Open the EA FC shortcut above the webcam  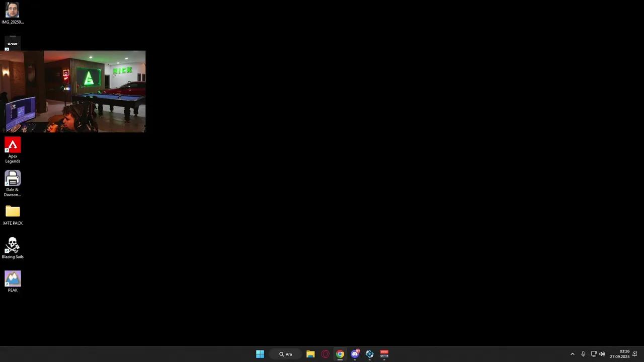(x=13, y=43)
